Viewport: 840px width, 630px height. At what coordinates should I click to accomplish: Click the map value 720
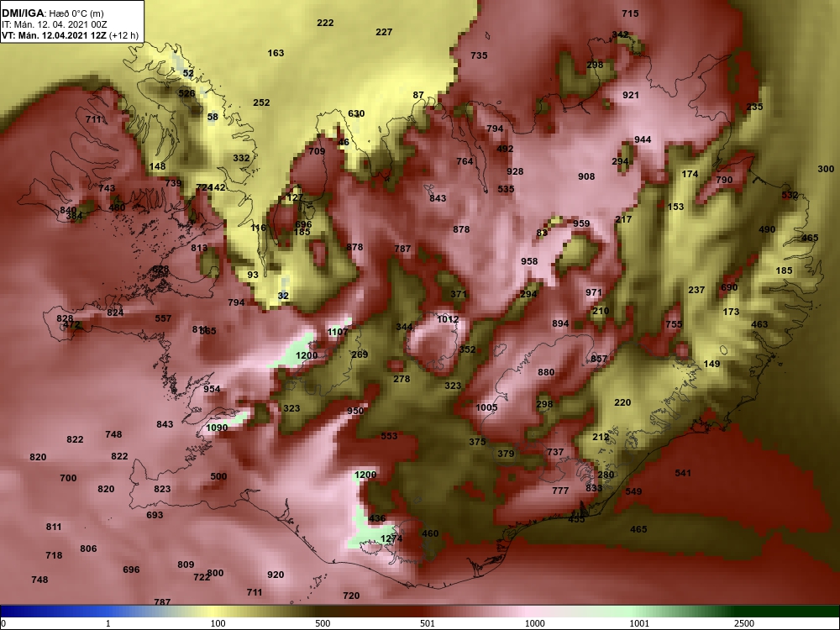pos(351,596)
